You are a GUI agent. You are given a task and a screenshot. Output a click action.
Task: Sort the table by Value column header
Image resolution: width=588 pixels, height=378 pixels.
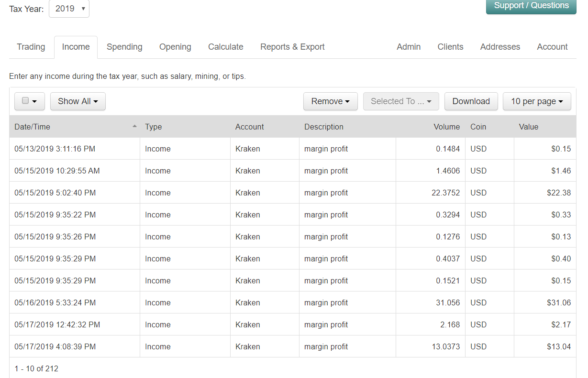pyautogui.click(x=528, y=127)
